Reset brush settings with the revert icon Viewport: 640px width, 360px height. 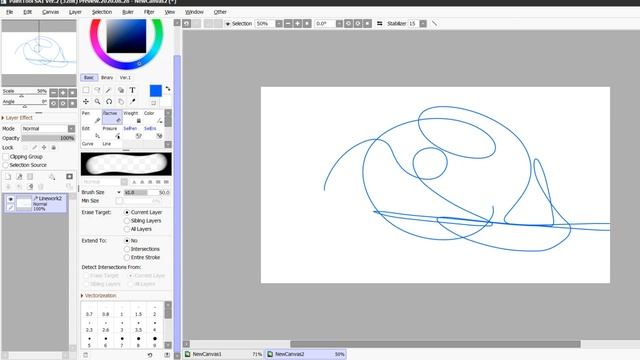pyautogui.click(x=150, y=355)
